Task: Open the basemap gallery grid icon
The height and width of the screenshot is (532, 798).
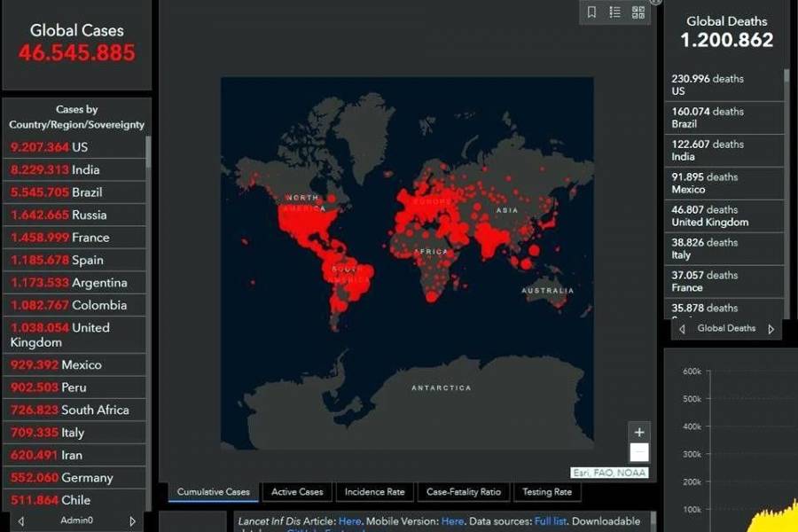Action: (x=638, y=12)
